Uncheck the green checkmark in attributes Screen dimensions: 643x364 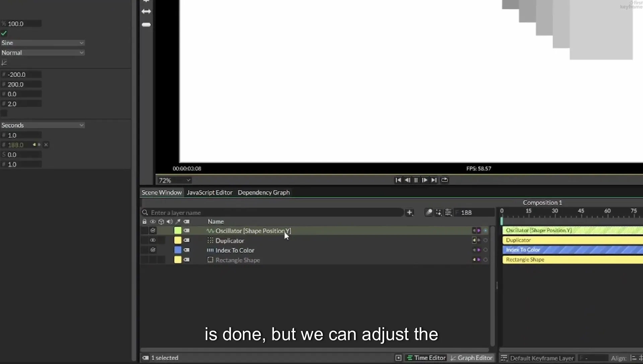(x=4, y=33)
